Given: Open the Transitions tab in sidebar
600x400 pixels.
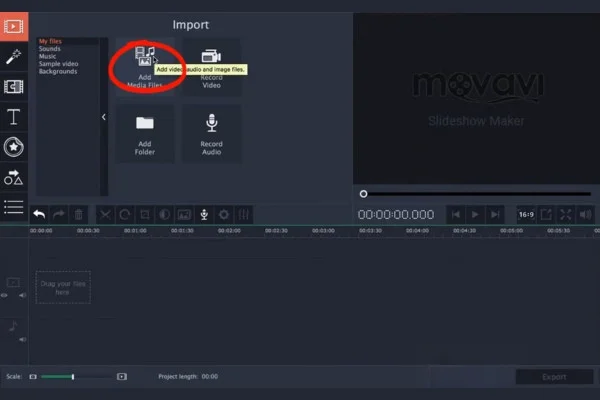Looking at the screenshot, I should [14, 87].
